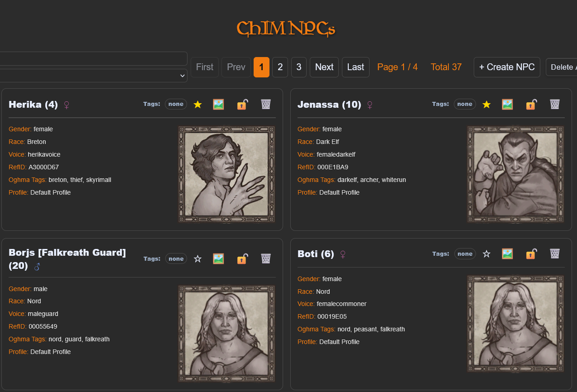Click Jenassa's trash delete icon
The width and height of the screenshot is (577, 392).
tap(554, 105)
